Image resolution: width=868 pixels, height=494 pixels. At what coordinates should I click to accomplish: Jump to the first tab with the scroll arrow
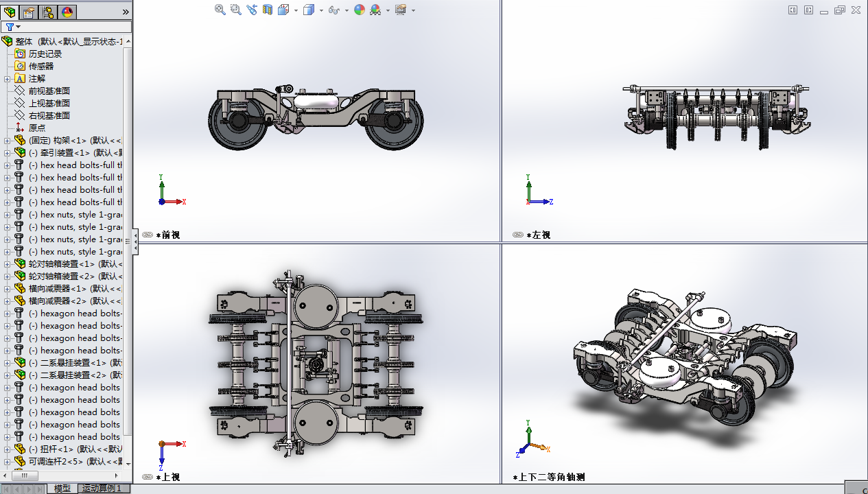[x=6, y=489]
